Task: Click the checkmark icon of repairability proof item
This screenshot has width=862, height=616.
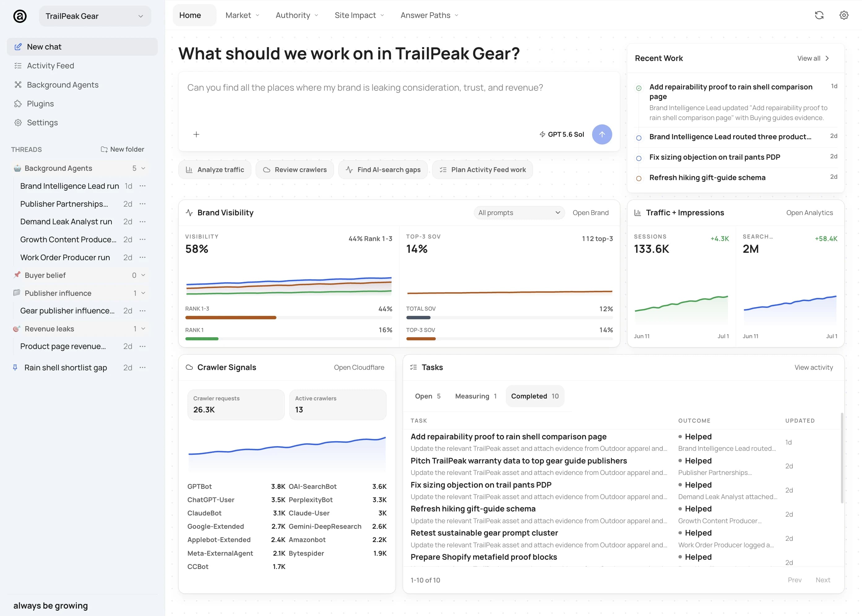Action: point(639,88)
